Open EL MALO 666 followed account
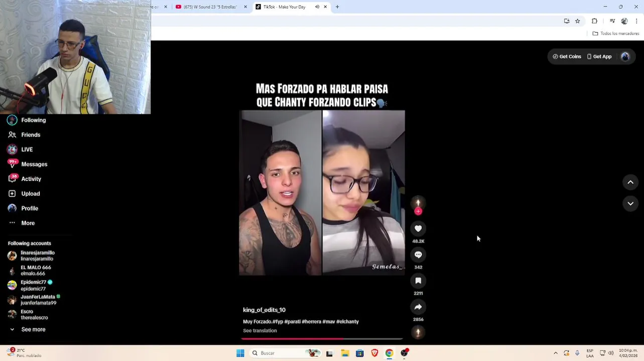This screenshot has height=361, width=644. pyautogui.click(x=29, y=270)
